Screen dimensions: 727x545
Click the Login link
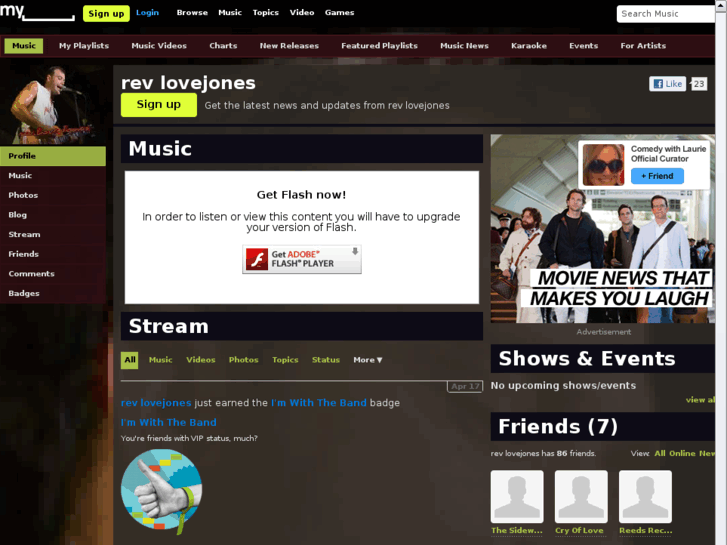147,13
